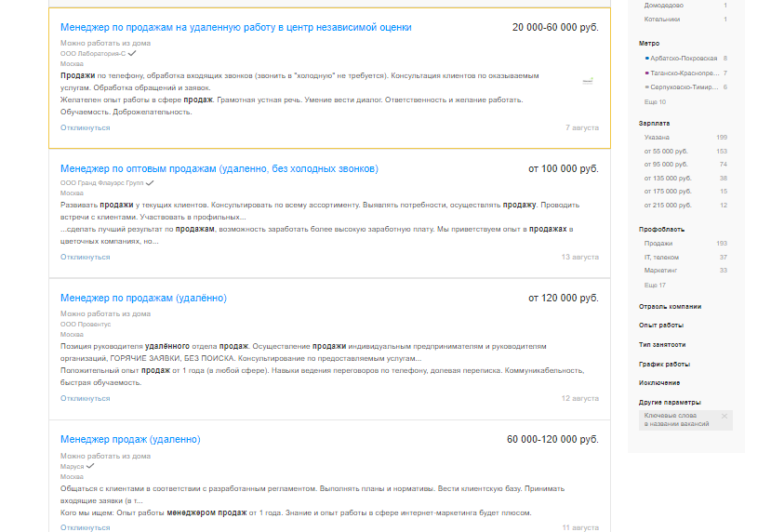The image size is (771, 532).
Task: Open company page ООО Провентус
Action: pyautogui.click(x=86, y=325)
